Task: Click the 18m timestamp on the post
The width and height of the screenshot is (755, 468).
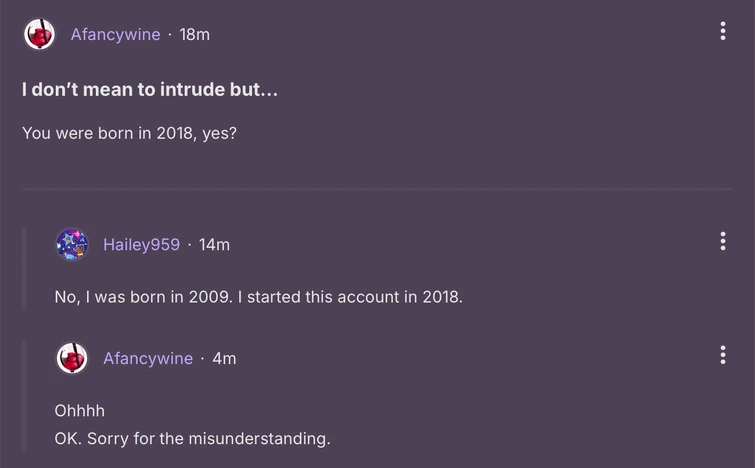Action: [194, 34]
